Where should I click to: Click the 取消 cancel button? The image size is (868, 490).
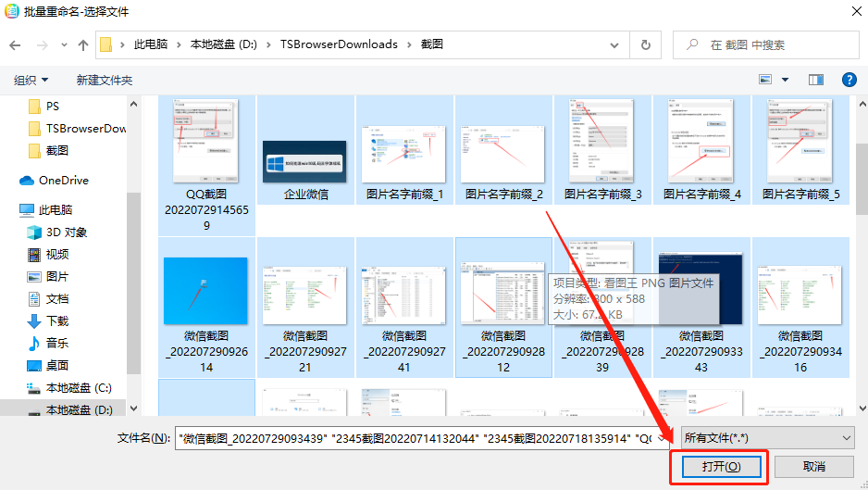click(813, 467)
